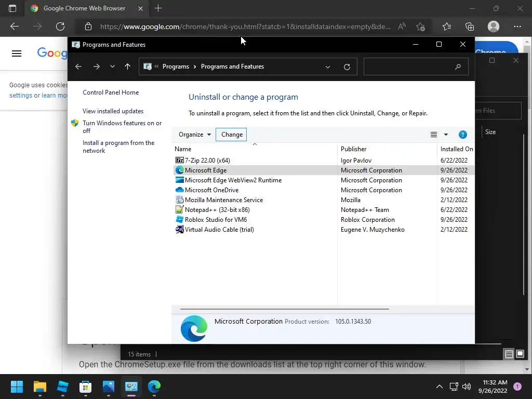Open the Organize dropdown menu
The image size is (532, 399).
(x=195, y=135)
